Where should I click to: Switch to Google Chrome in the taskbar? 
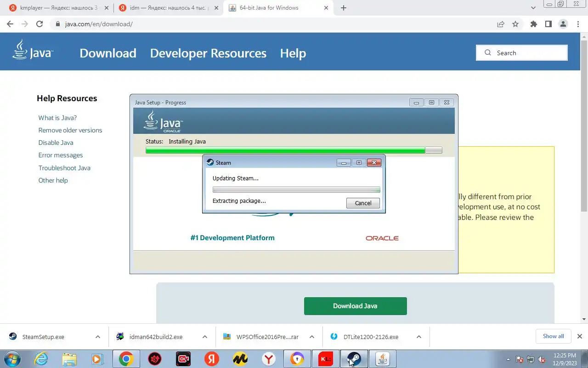pyautogui.click(x=126, y=359)
